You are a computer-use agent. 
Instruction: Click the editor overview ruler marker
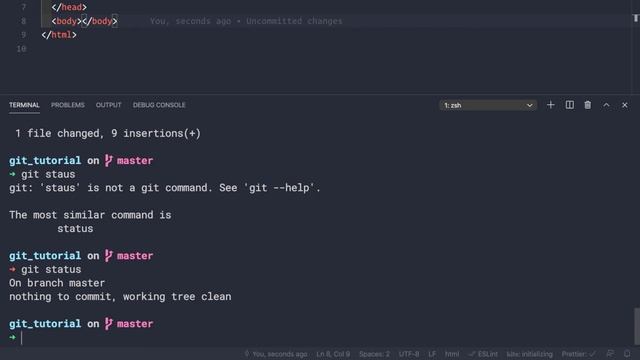[636, 18]
